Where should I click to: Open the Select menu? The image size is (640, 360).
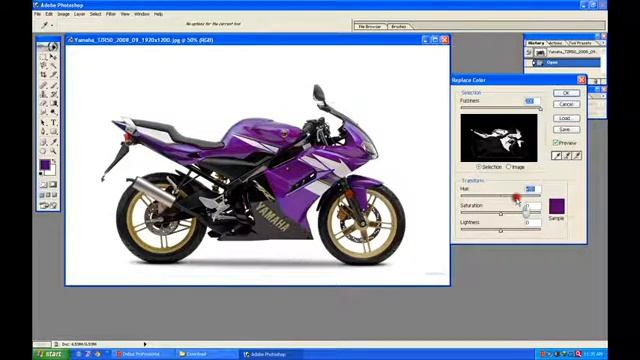coord(96,14)
